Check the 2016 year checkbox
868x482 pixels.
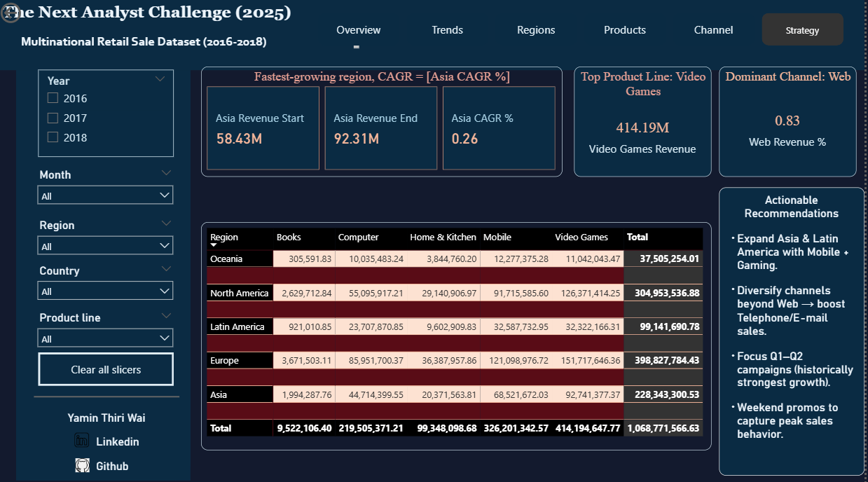(x=53, y=98)
